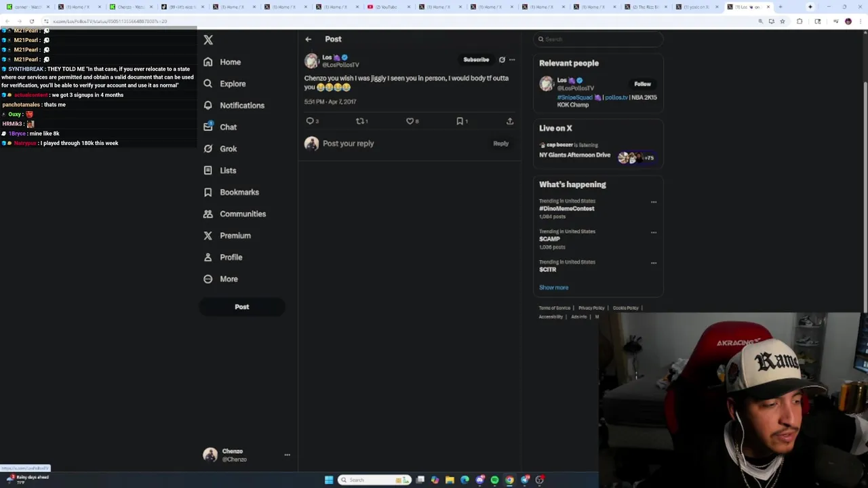868x488 pixels.
Task: Open File Explorer from the taskbar
Action: point(450,480)
